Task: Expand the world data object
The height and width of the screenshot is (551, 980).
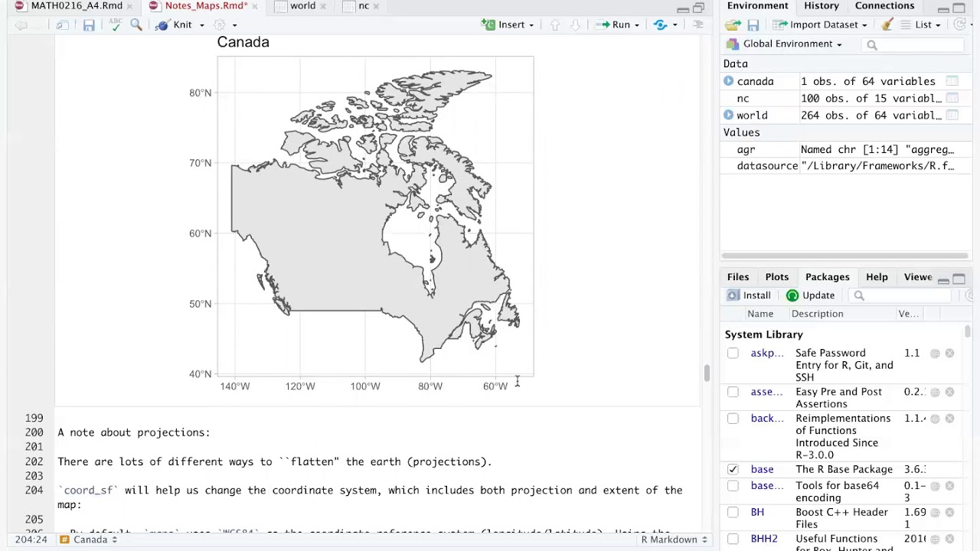Action: point(728,116)
